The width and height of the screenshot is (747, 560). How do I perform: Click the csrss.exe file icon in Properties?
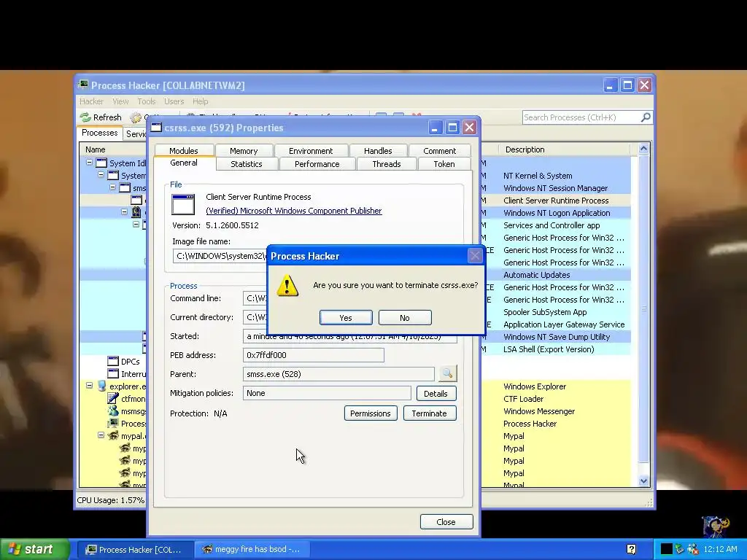click(x=183, y=205)
